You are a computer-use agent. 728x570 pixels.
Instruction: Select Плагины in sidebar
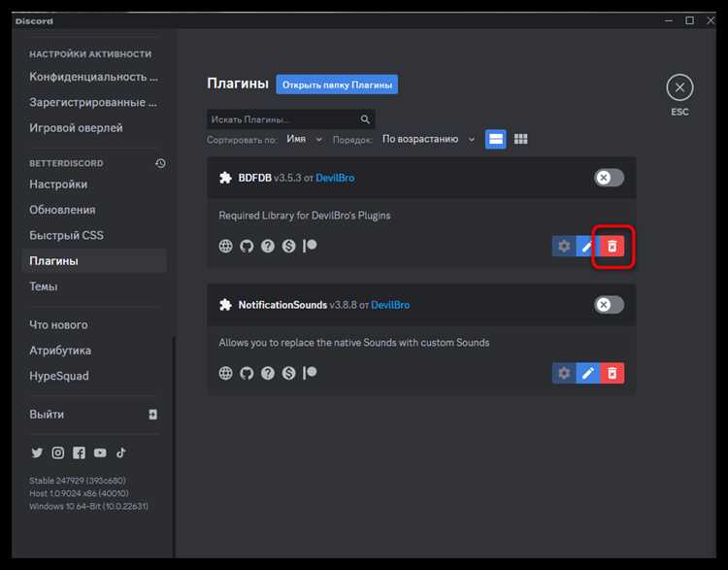tap(94, 260)
